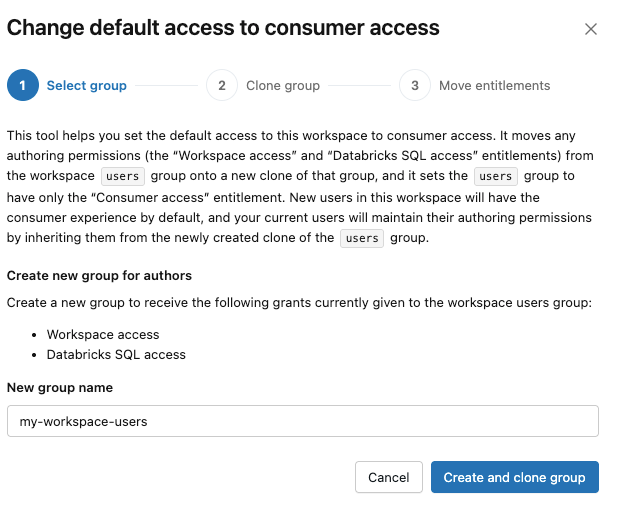Screen dimensions: 617x517
Task: Click 'users' code tag after 'clone of the'
Action: 362,239
